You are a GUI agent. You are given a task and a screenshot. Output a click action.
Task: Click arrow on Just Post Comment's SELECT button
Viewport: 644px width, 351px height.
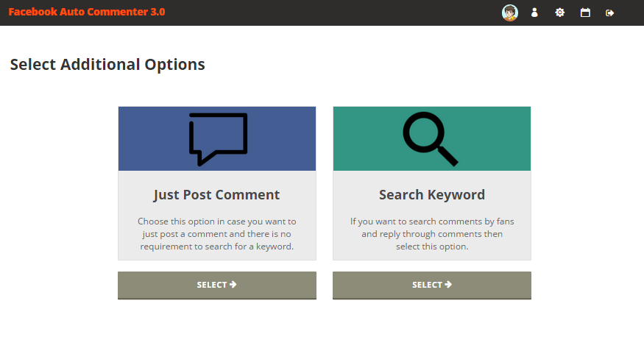(x=233, y=285)
